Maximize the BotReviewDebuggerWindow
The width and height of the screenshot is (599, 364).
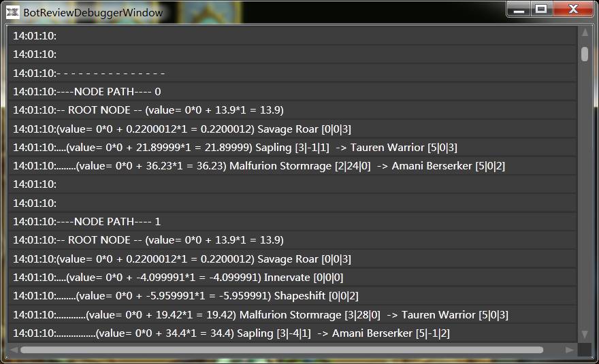(541, 9)
